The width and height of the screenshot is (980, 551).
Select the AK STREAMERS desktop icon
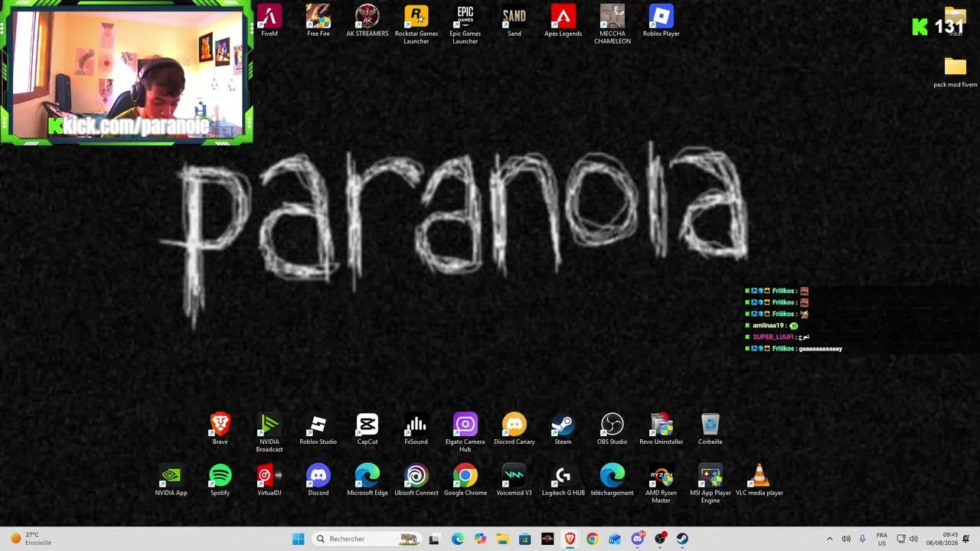367,21
